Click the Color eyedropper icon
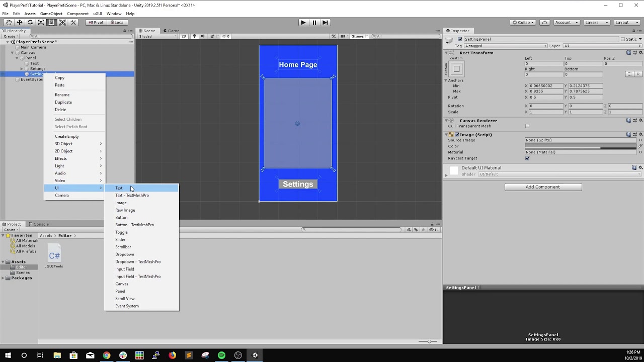 coord(640,146)
